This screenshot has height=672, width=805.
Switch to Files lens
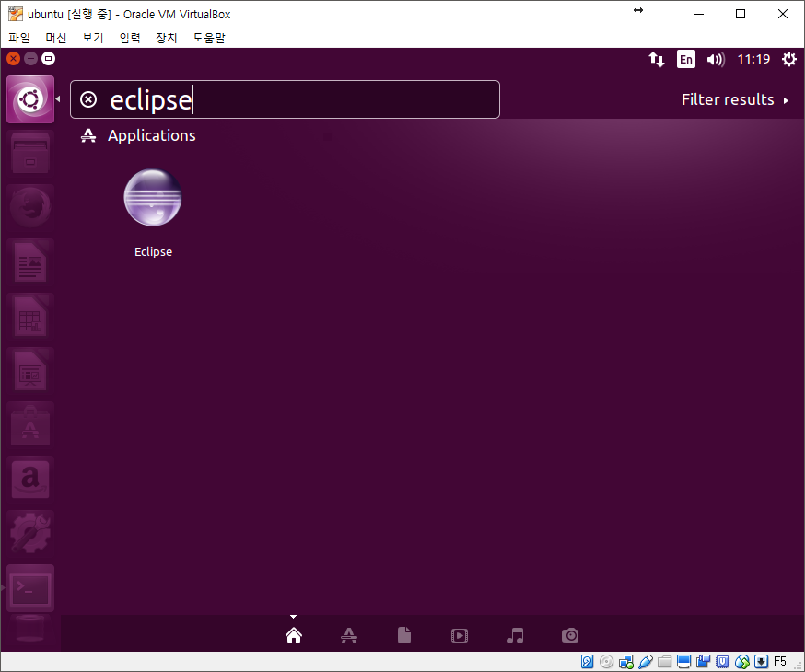[404, 635]
